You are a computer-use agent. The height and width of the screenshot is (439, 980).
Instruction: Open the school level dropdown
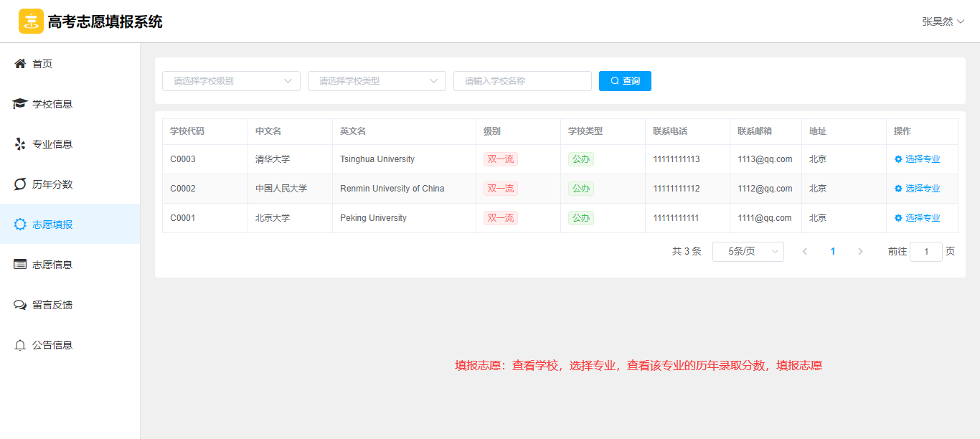click(x=231, y=81)
